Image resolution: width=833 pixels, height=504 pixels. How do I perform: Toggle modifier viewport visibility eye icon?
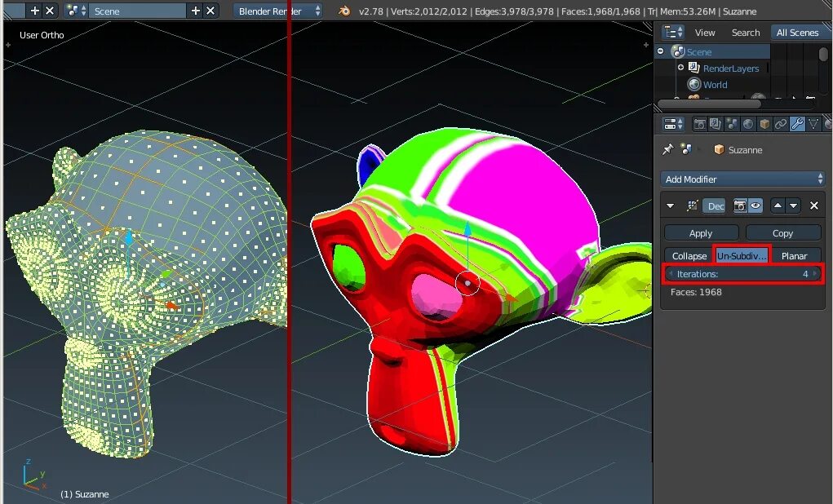coord(755,206)
